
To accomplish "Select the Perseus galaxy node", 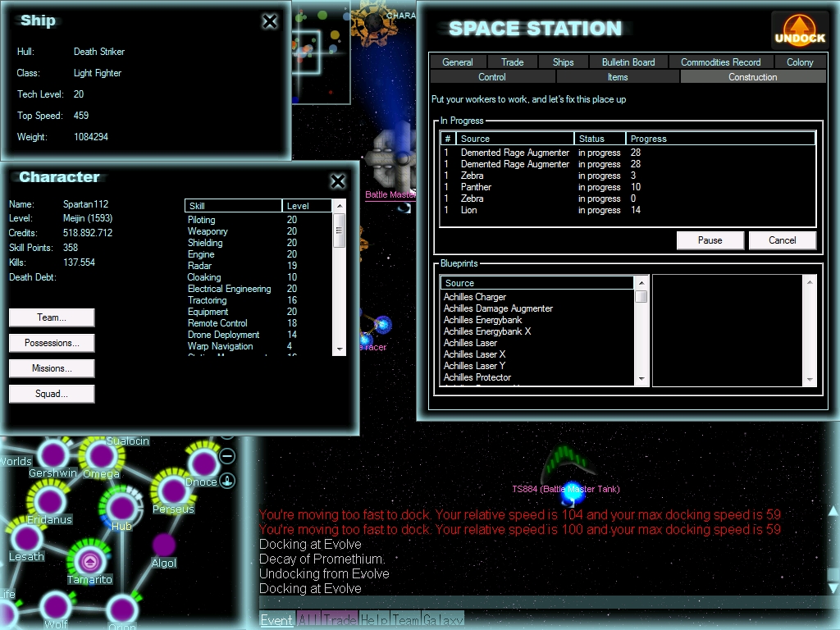I will pyautogui.click(x=172, y=491).
